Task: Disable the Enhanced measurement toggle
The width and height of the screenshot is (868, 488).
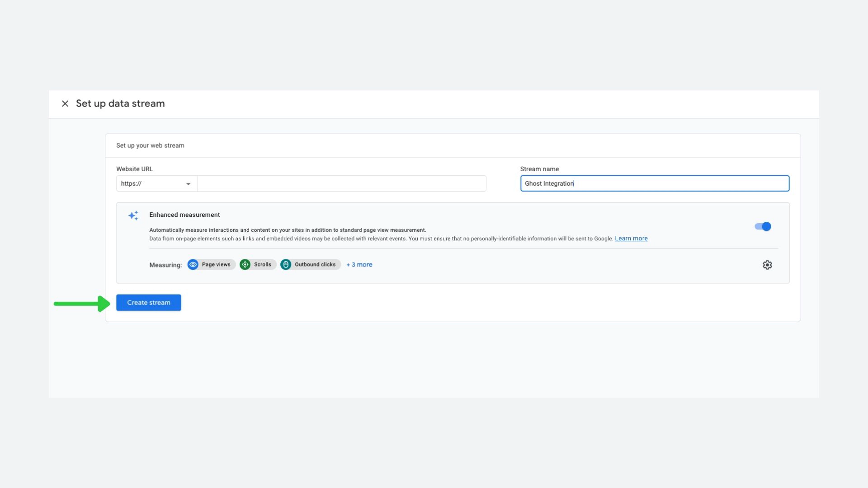Action: tap(763, 226)
